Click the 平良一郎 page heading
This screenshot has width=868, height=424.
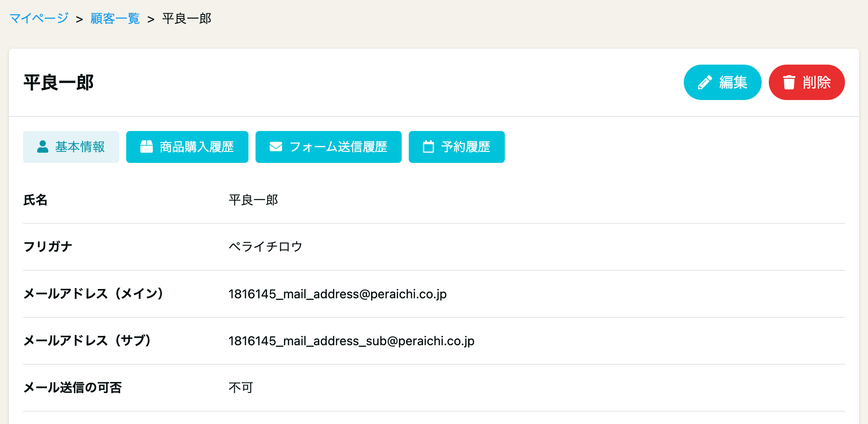(x=58, y=82)
